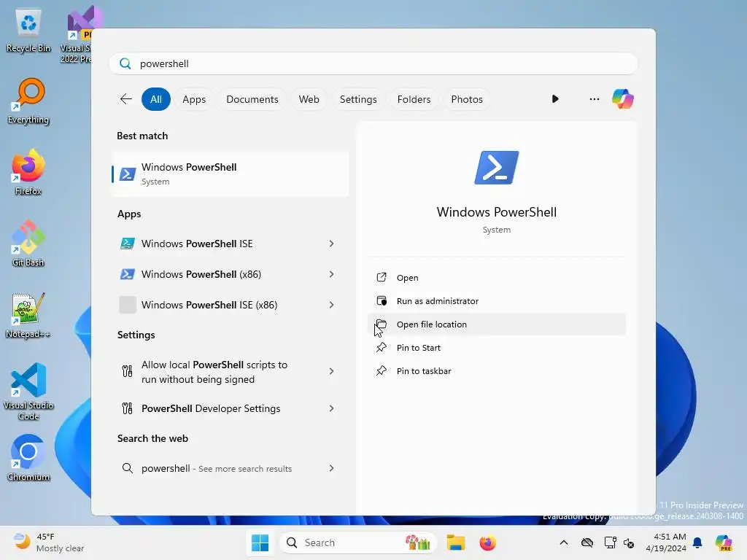Switch to the Documents filter tab
The width and height of the screenshot is (747, 560).
point(252,99)
